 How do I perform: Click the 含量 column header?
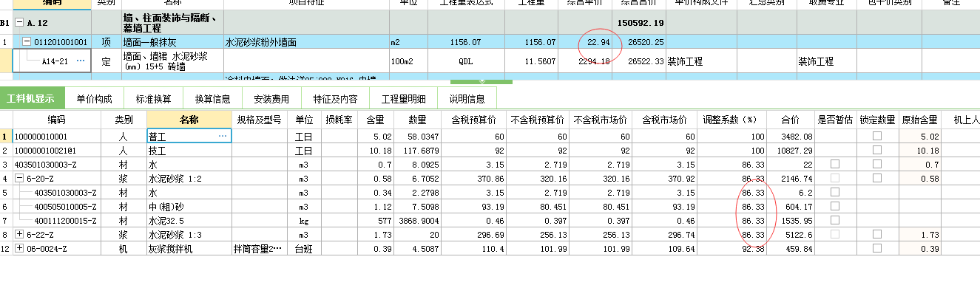pos(375,120)
